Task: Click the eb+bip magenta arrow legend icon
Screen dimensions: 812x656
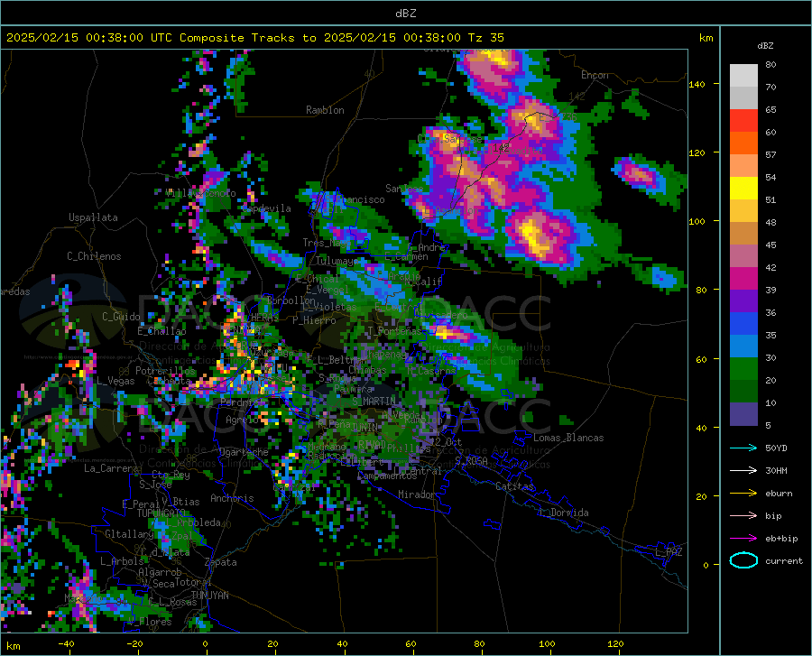Action: coord(743,538)
